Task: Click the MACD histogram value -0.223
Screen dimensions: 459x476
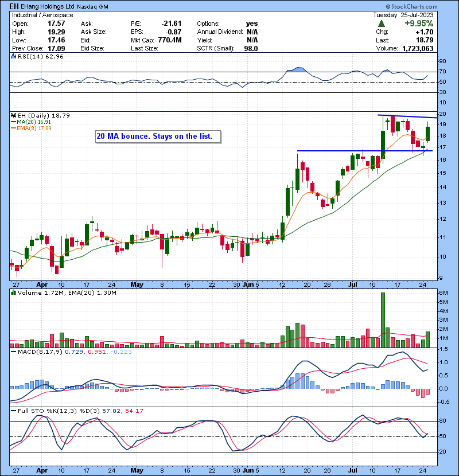Action: 121,352
